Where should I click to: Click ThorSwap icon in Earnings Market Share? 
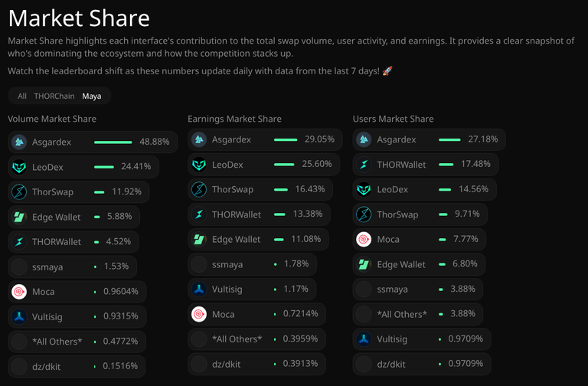pyautogui.click(x=199, y=189)
